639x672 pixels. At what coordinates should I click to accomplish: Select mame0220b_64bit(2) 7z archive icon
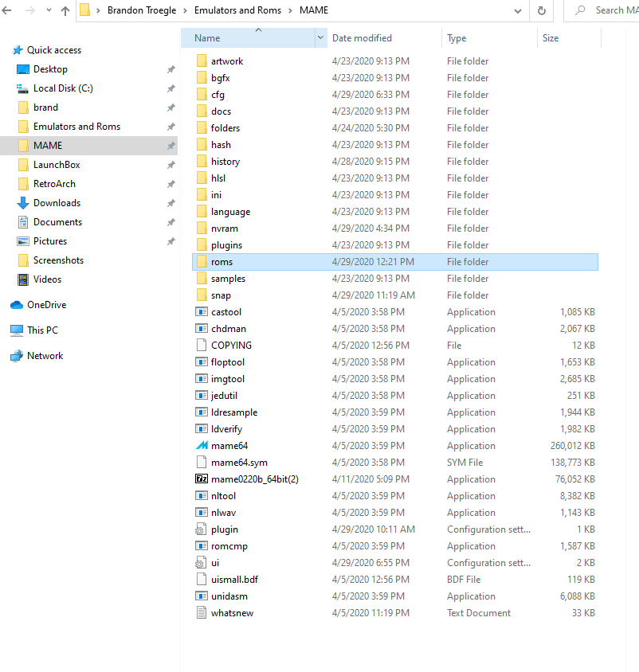click(202, 479)
